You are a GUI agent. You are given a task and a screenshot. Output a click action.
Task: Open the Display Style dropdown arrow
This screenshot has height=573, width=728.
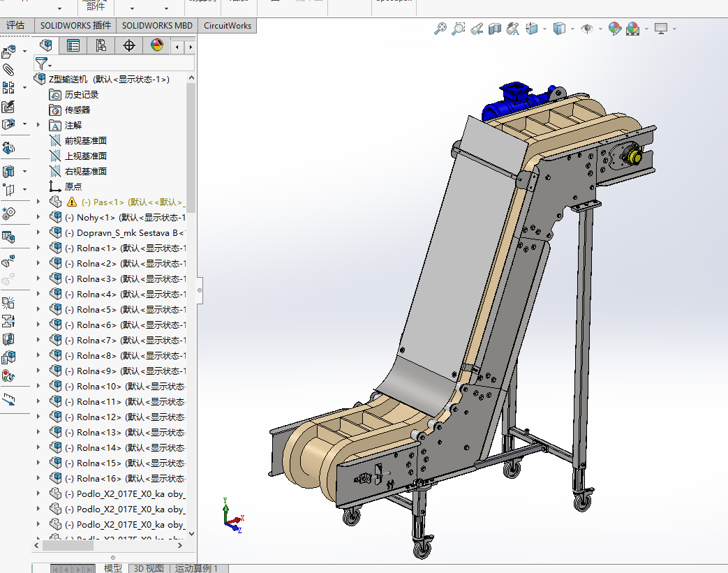pyautogui.click(x=572, y=29)
